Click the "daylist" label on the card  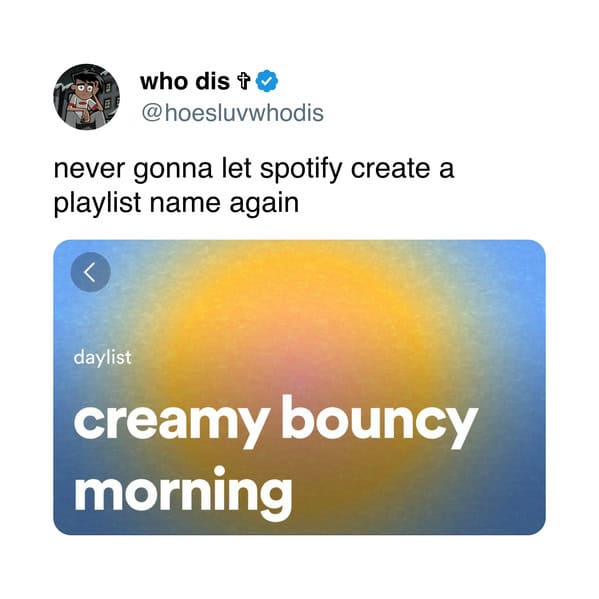pyautogui.click(x=102, y=358)
